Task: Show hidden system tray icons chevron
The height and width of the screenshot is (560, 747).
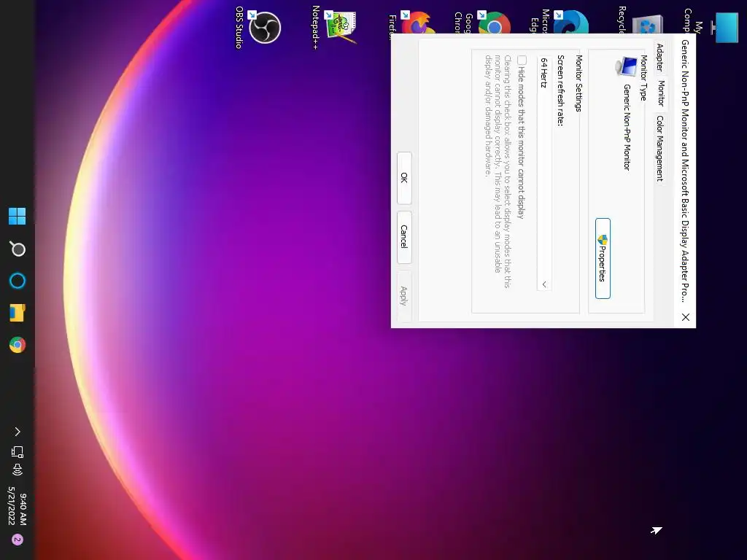Action: 18,432
